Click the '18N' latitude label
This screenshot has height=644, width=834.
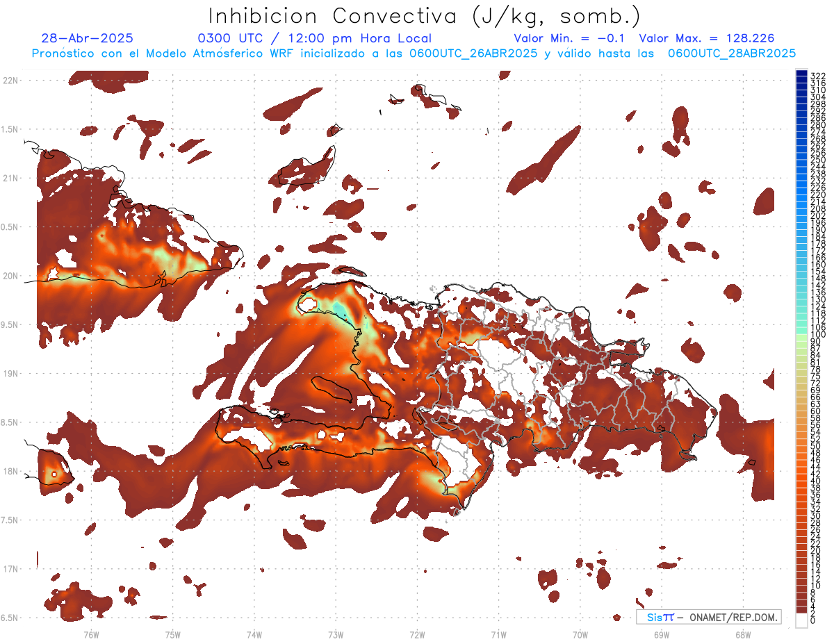10,471
